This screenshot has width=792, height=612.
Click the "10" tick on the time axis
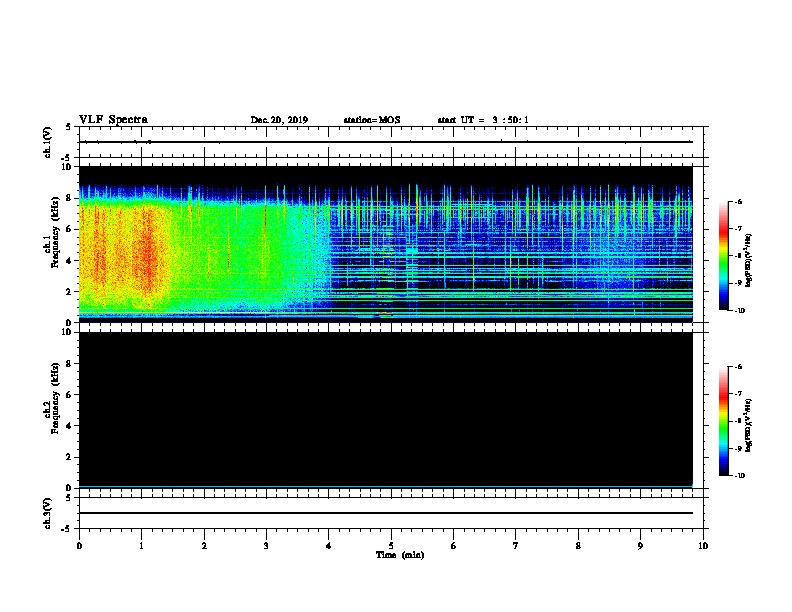703,546
